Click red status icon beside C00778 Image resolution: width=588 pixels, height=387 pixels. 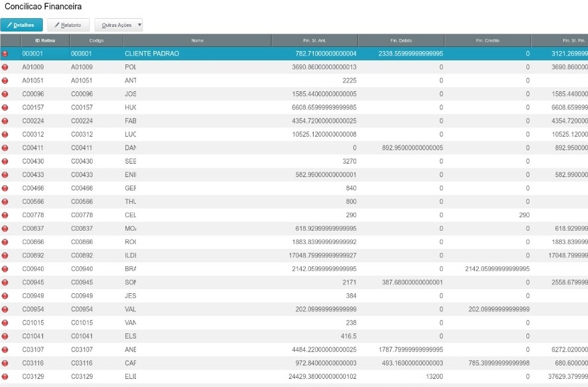tap(5, 215)
